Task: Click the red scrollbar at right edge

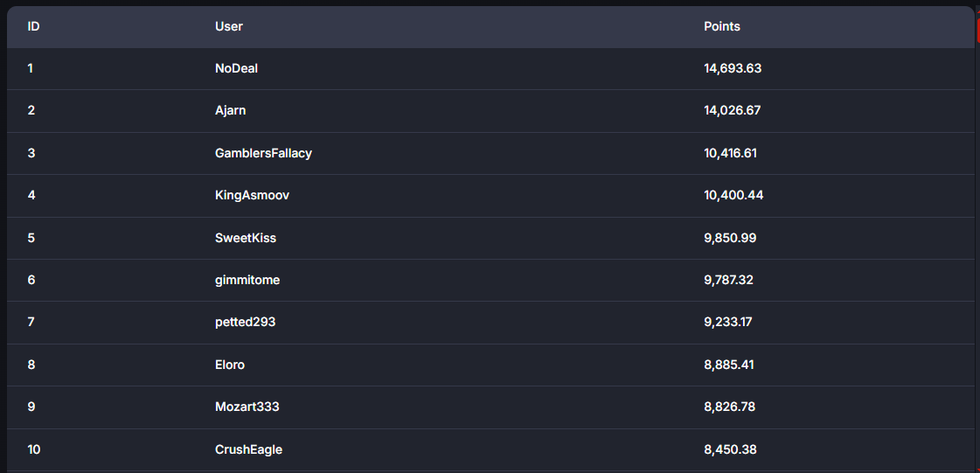Action: tap(977, 30)
